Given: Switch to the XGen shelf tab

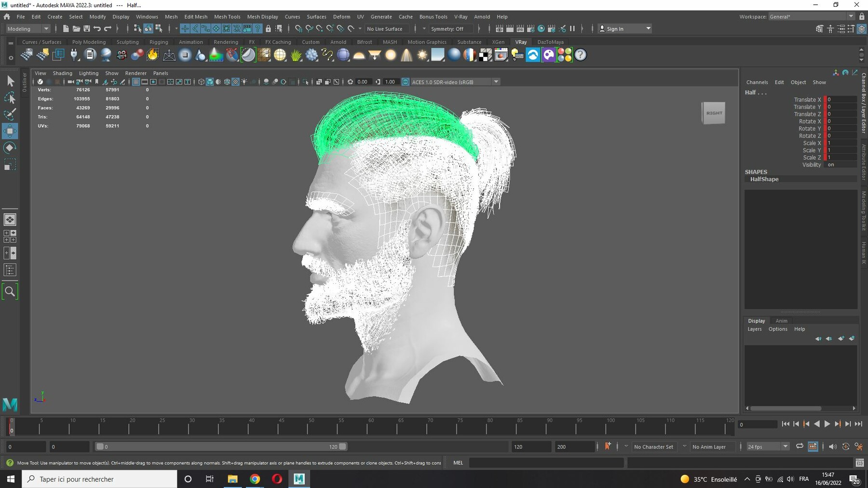Looking at the screenshot, I should pyautogui.click(x=498, y=42).
